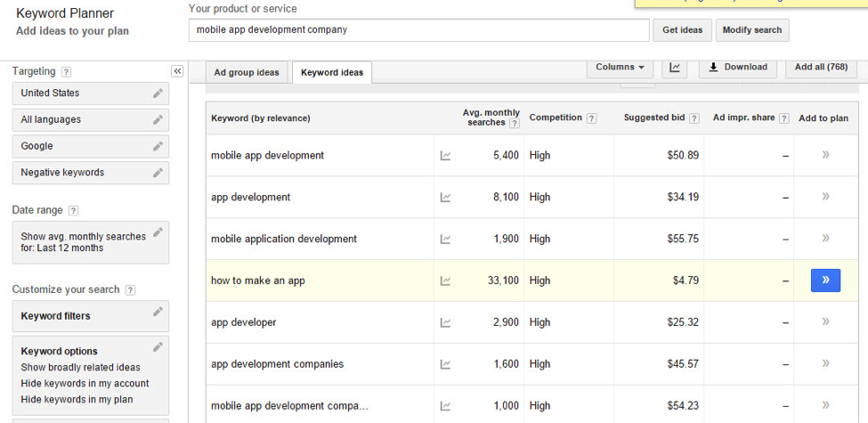Click the Modify search button
Viewport: 868px width, 423px height.
point(752,30)
